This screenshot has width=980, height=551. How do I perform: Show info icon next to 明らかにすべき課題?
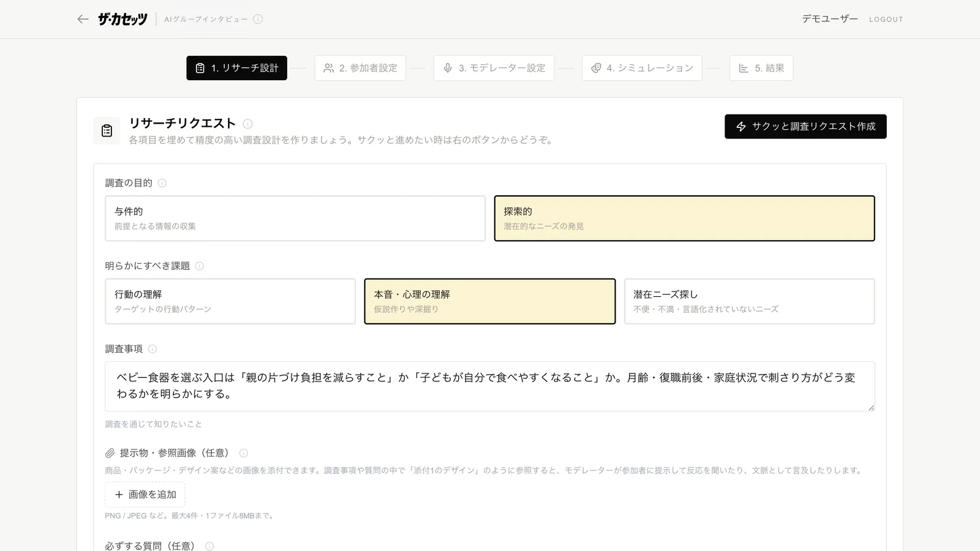point(199,266)
